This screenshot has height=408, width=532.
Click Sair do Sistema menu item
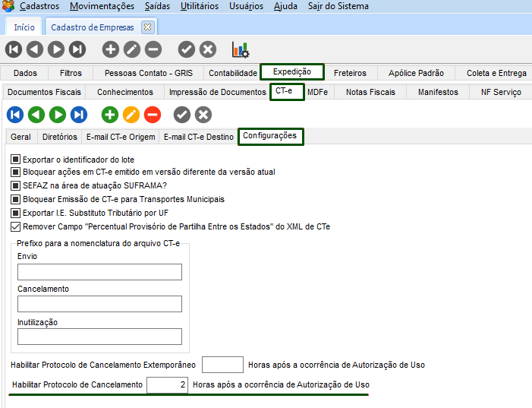click(338, 6)
